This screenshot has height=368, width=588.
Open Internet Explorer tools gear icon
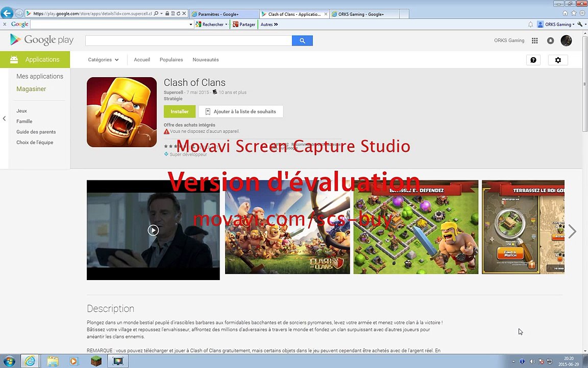coord(582,13)
